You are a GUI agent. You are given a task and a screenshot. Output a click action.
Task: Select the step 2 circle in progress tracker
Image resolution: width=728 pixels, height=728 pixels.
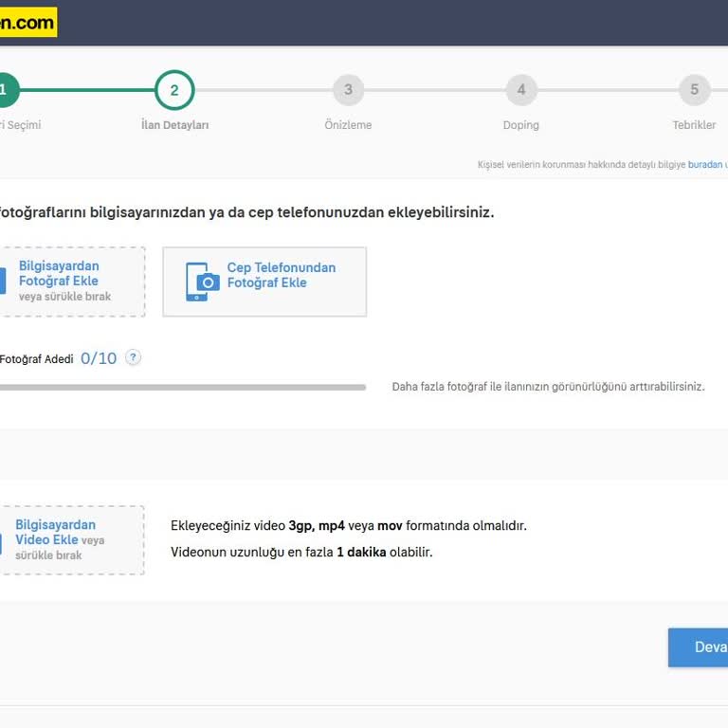click(174, 90)
